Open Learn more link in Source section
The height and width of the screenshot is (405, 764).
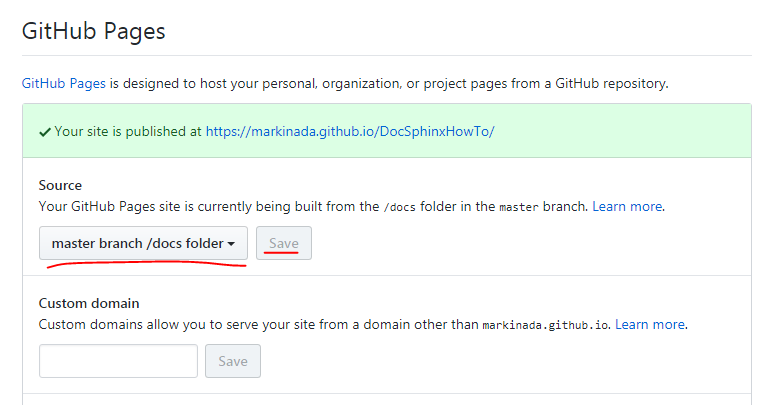(x=627, y=206)
